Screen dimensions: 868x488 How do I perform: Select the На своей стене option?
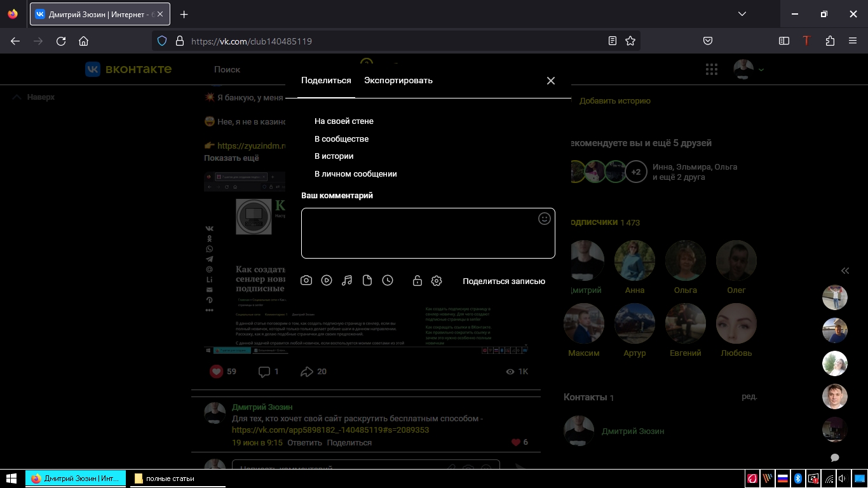pyautogui.click(x=344, y=121)
